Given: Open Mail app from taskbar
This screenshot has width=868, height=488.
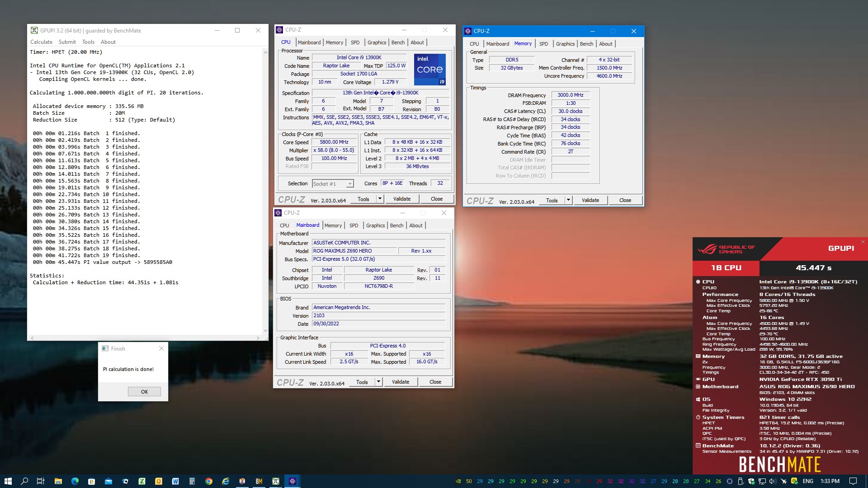Looking at the screenshot, I should (108, 481).
